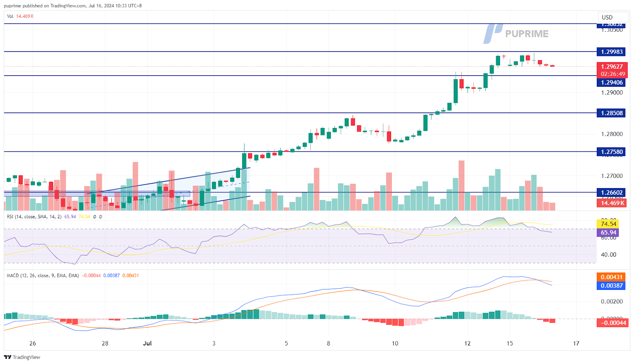Click the MACD signal value 0.00431 label
This screenshot has width=634, height=364.
[611, 277]
